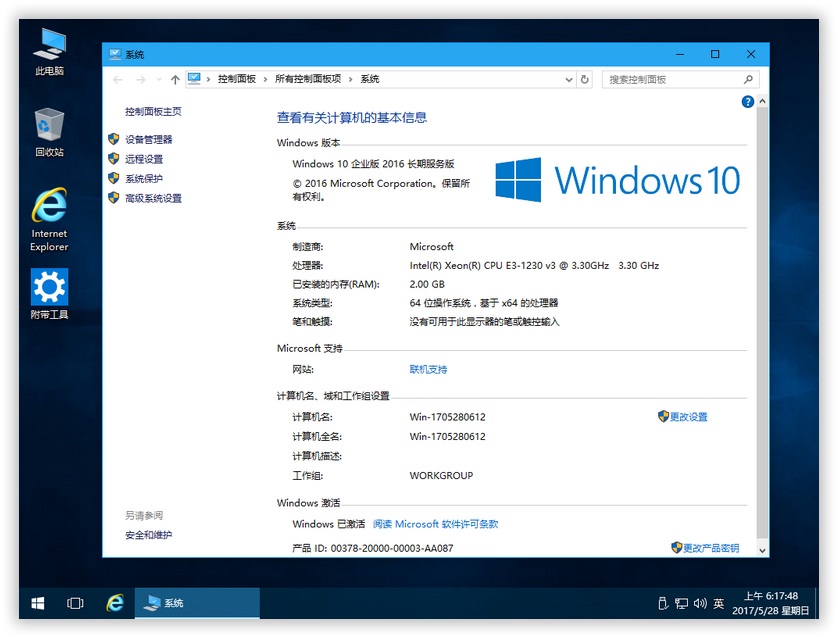838x638 pixels.
Task: Click the Windows 10 企业版 2016 长期服务版 text
Action: 373,164
